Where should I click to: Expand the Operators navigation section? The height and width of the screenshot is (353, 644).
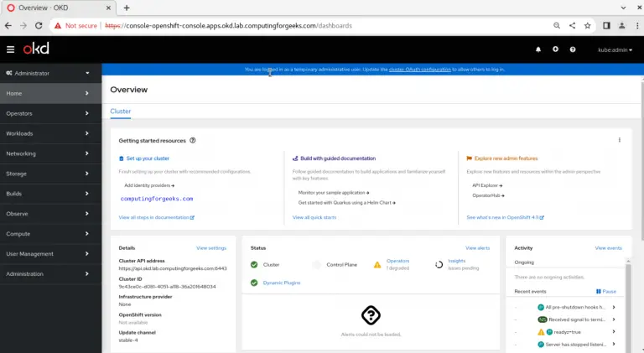coord(50,113)
